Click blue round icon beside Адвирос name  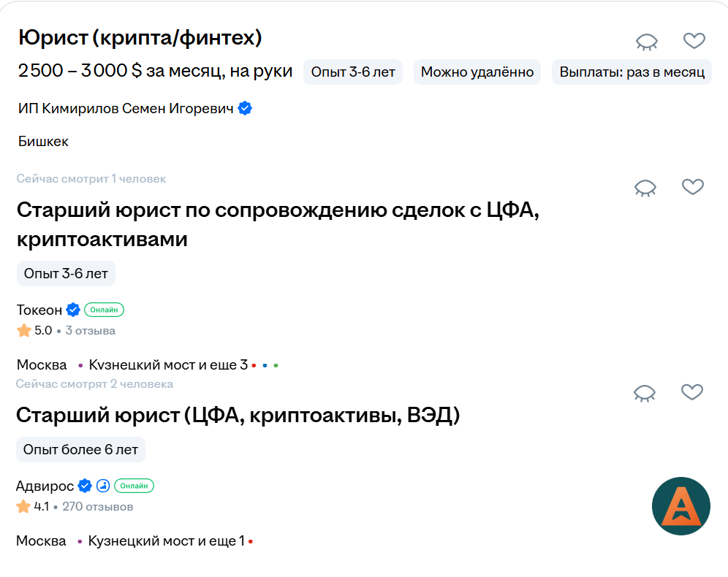click(x=102, y=485)
